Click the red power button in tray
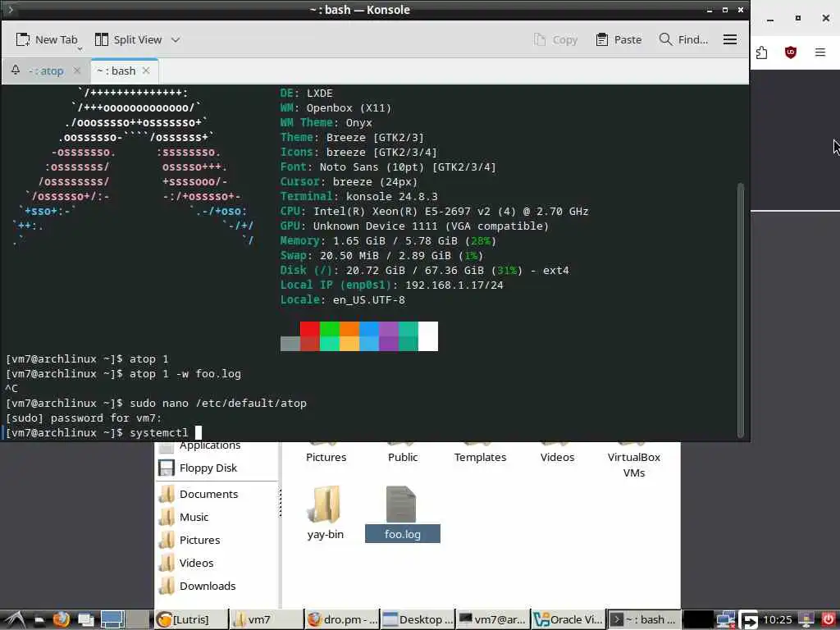The image size is (840, 630). (x=829, y=620)
